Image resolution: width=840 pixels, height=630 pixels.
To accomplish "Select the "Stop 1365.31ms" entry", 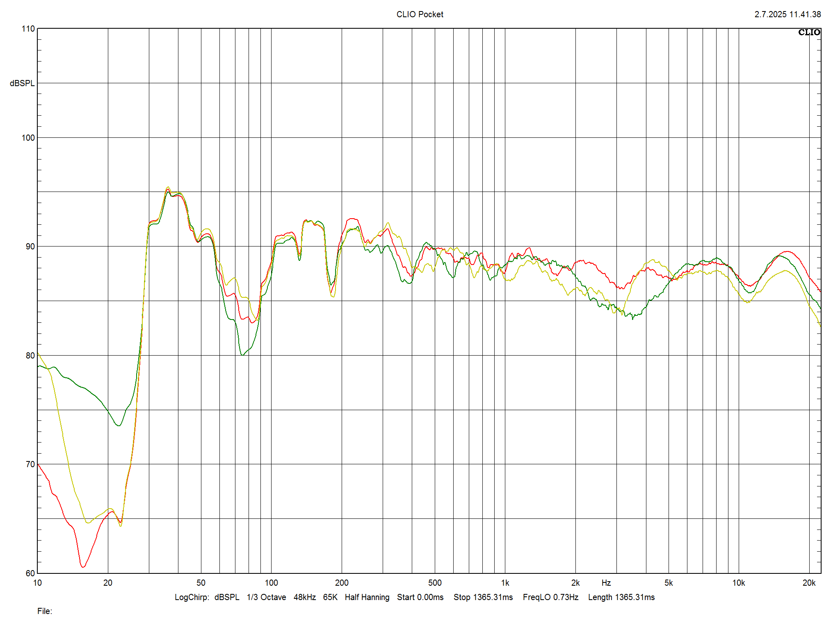I will 483,597.
